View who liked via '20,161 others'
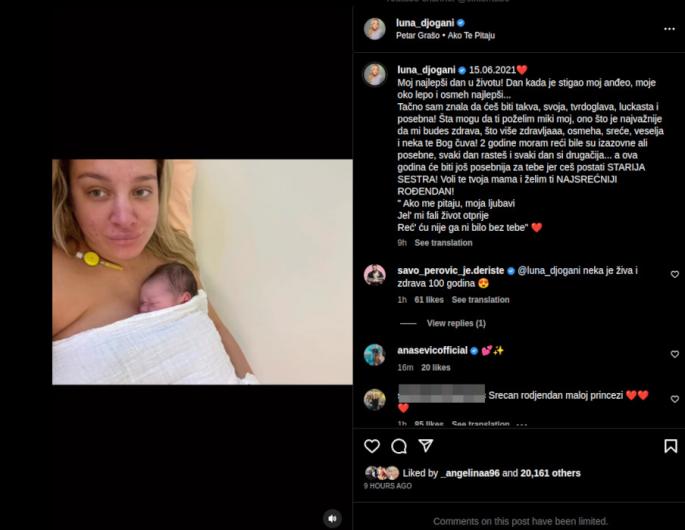The image size is (685, 530). pos(550,473)
